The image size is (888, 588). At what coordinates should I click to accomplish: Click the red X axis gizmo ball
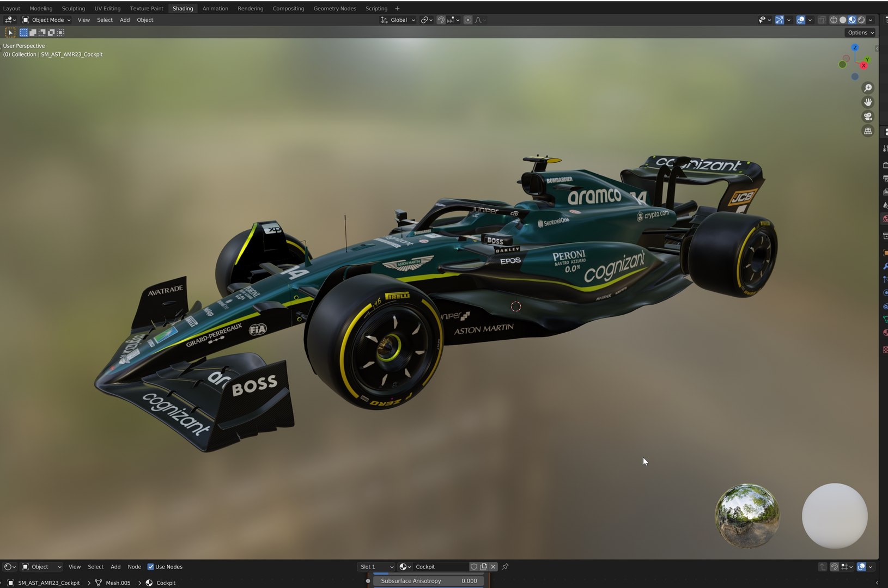tap(863, 65)
